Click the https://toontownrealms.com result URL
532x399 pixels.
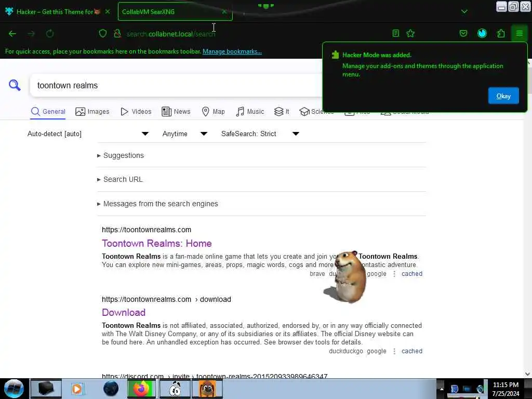pos(147,230)
